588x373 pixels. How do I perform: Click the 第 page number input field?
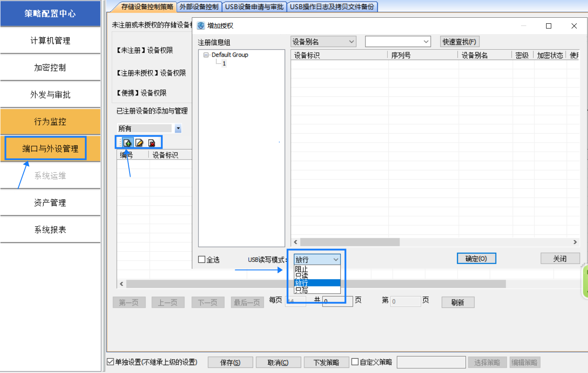click(x=405, y=301)
